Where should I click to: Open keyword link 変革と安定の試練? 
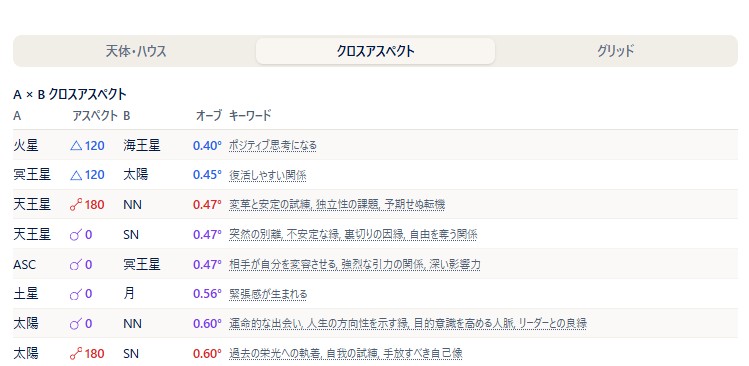point(270,205)
